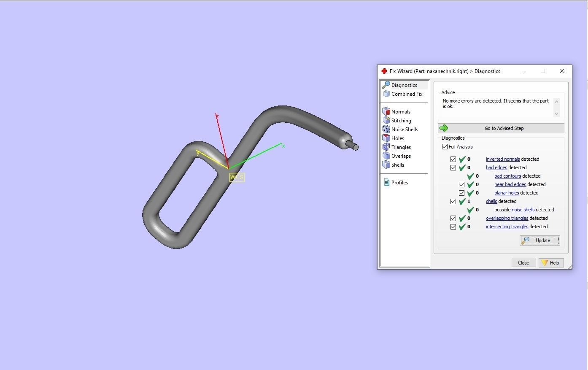Click the WCS label in the viewport

tap(237, 177)
